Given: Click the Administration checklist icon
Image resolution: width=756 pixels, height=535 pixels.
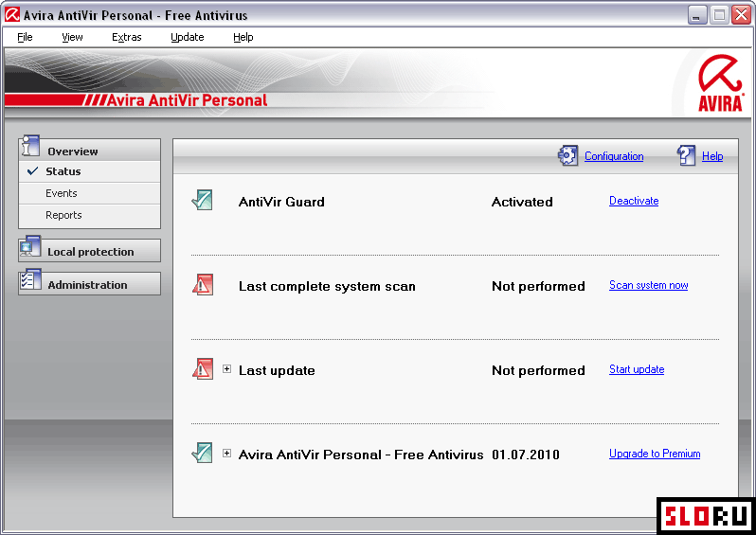Looking at the screenshot, I should pyautogui.click(x=30, y=281).
